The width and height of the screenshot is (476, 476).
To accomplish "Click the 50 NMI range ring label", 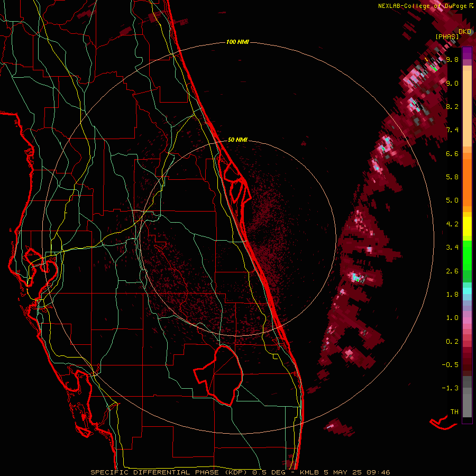I will tap(237, 140).
